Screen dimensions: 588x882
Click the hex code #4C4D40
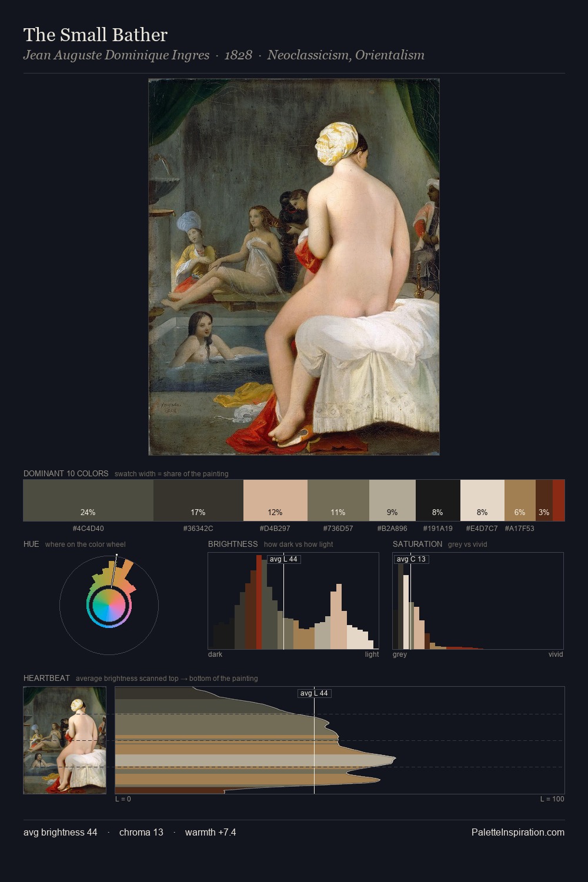click(88, 529)
